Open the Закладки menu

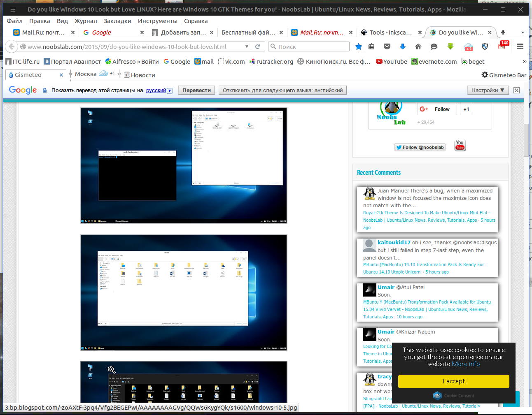pyautogui.click(x=117, y=21)
